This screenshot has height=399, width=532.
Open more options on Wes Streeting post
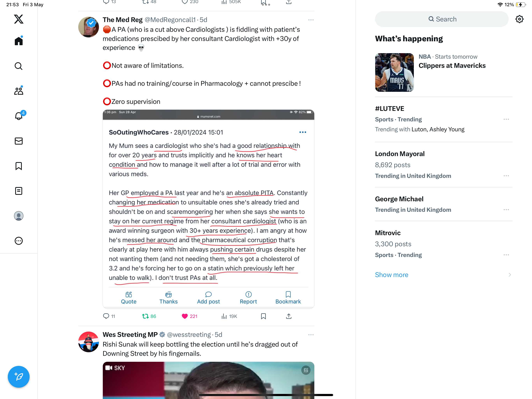click(x=311, y=335)
